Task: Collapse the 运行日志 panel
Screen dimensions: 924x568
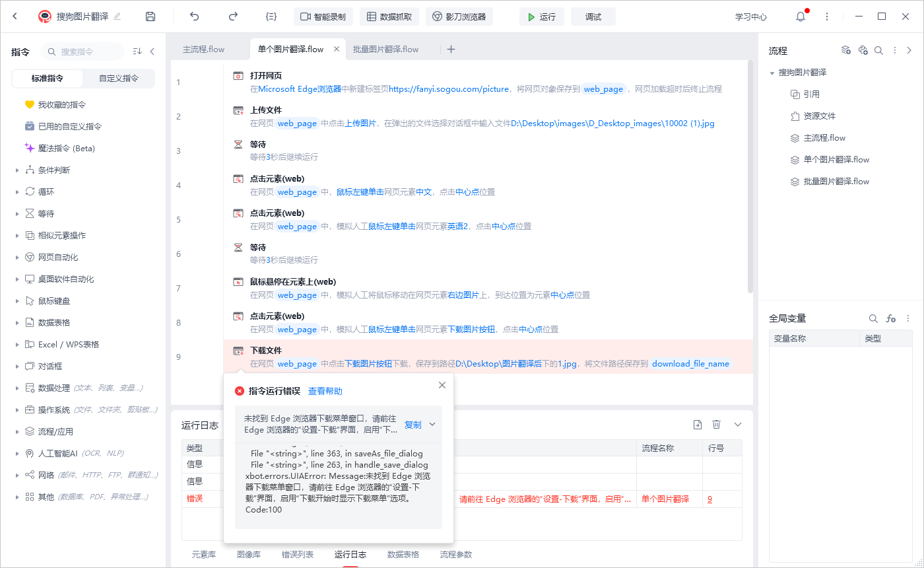Action: [x=738, y=425]
